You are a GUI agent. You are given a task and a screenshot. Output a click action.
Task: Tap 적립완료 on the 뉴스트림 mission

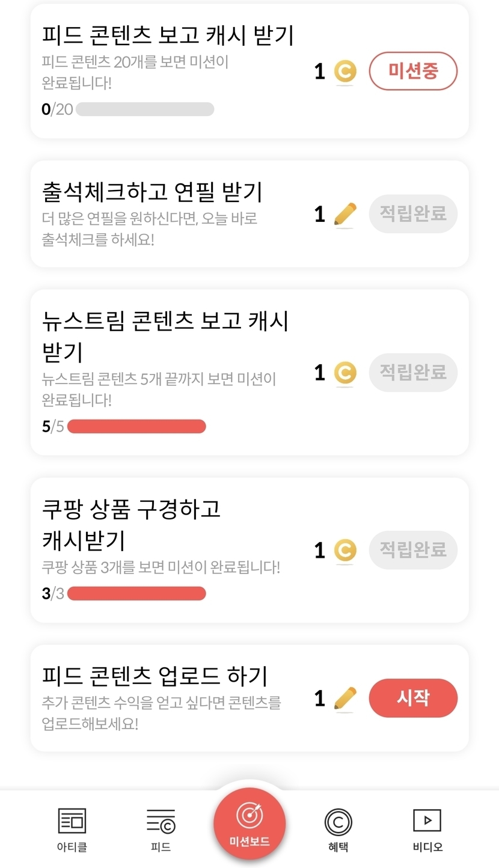[413, 373]
